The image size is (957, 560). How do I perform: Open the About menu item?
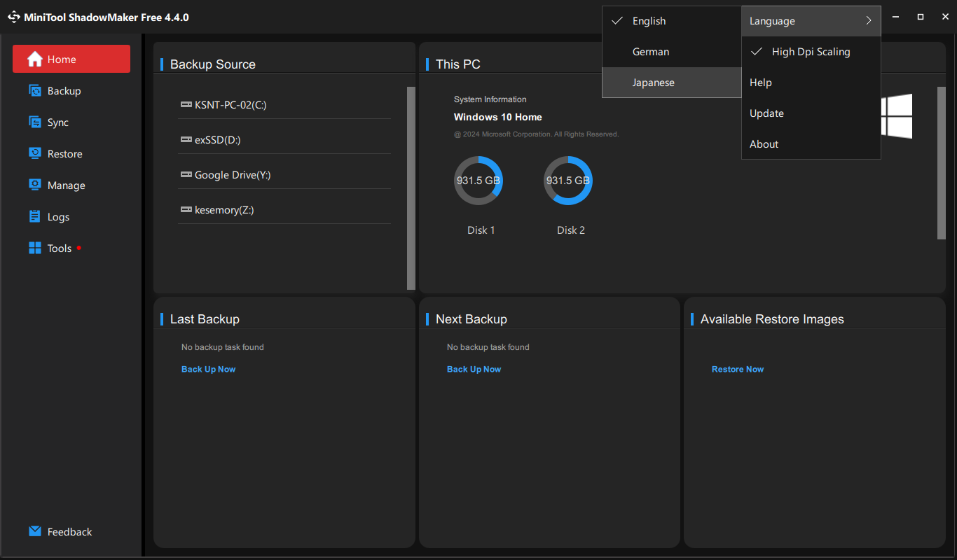point(764,144)
